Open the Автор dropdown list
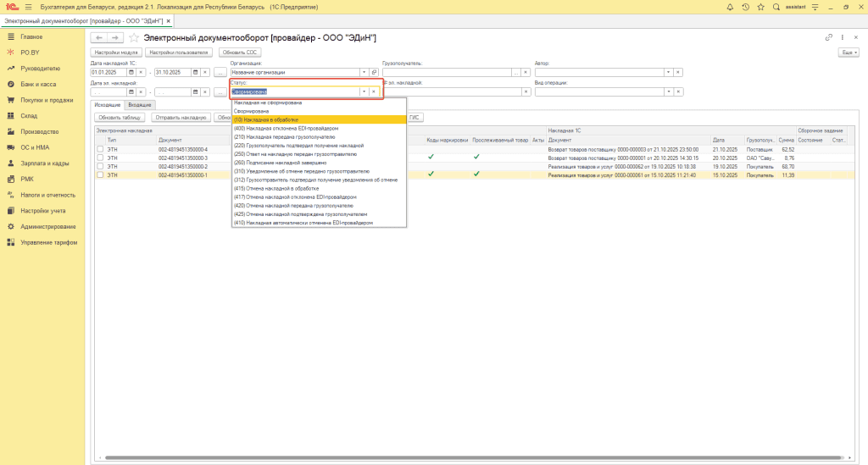Viewport: 868px width, 465px height. [x=668, y=72]
